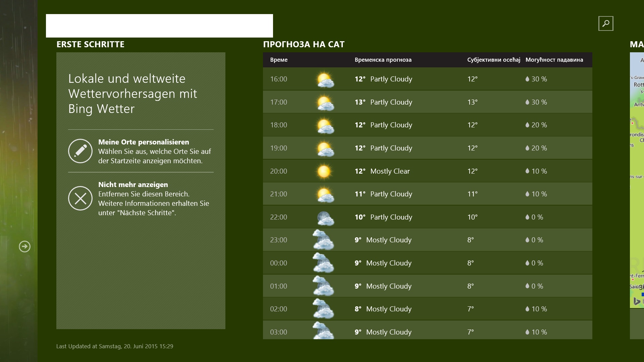Select Nicht mehr anzeigen option
Screen dimensions: 644x362
tap(133, 184)
